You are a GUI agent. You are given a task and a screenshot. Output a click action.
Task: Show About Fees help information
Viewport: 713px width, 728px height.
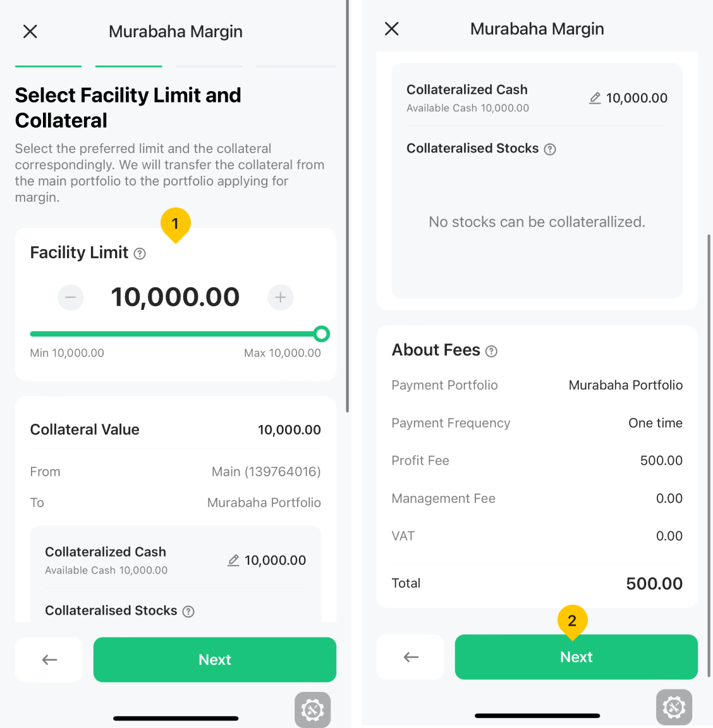coord(491,352)
